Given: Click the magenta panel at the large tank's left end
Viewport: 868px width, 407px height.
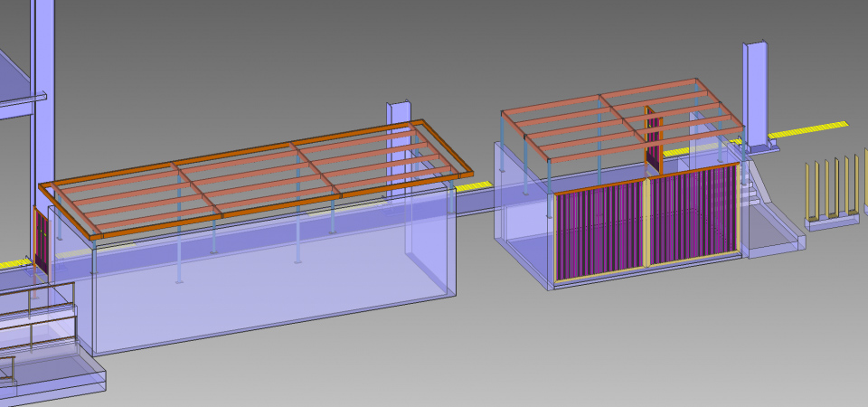Looking at the screenshot, I should tap(40, 240).
